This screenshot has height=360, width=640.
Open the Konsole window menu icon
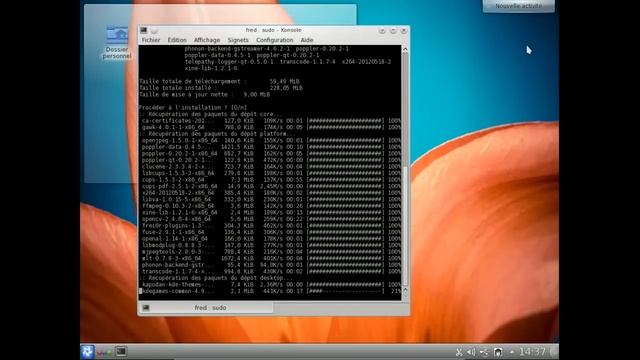point(144,30)
